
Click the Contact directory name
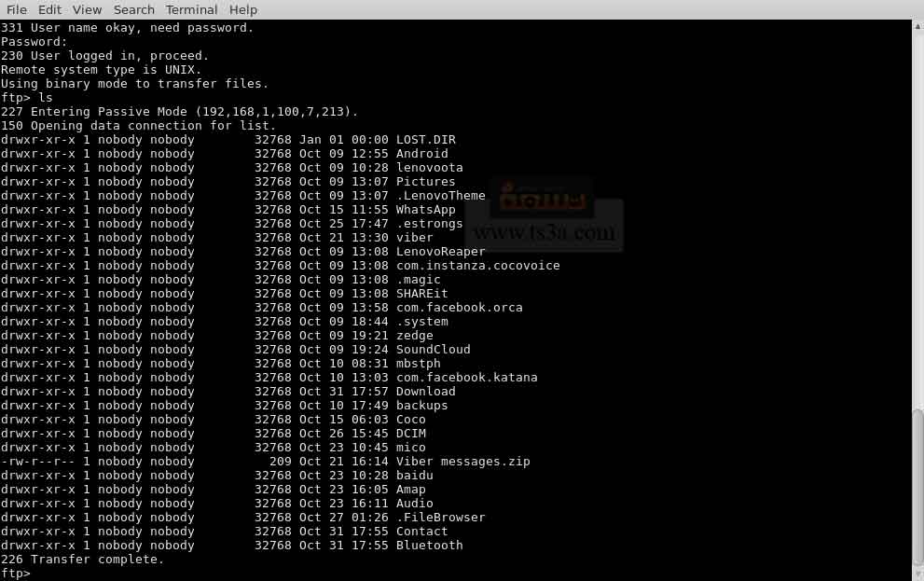tap(422, 532)
